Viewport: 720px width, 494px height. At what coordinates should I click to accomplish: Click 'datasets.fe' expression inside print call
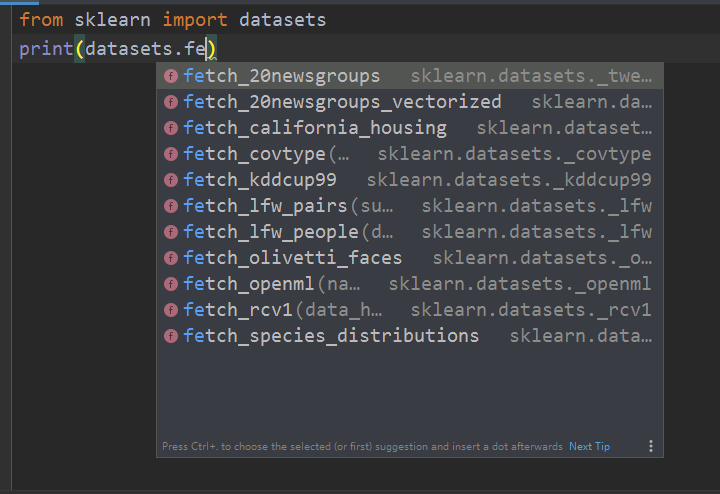pos(146,49)
